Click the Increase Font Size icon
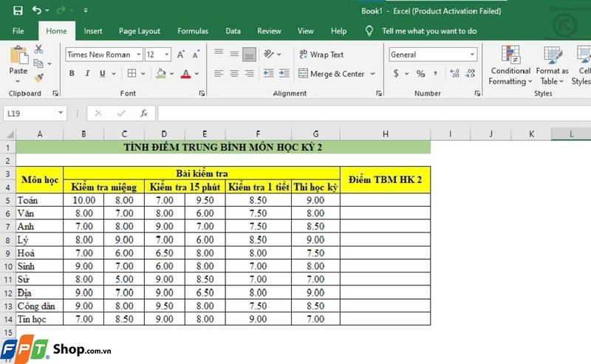This screenshot has width=591, height=364. 182,55
